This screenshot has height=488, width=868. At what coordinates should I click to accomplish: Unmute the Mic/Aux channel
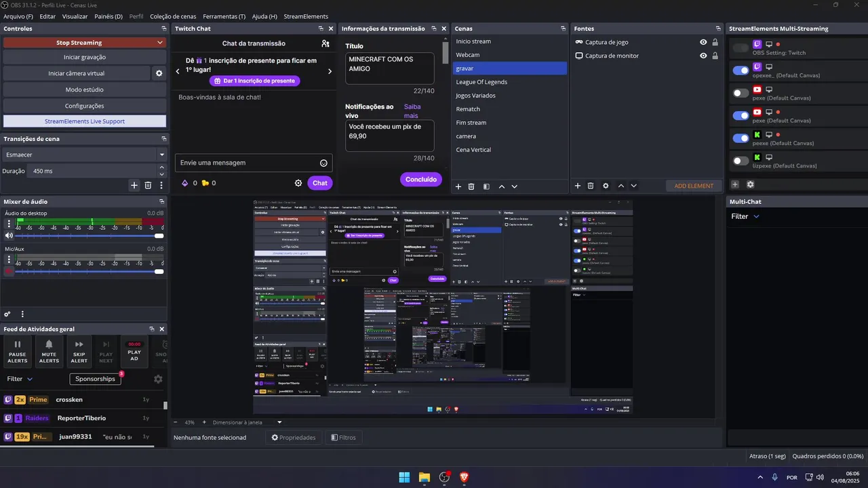[9, 271]
